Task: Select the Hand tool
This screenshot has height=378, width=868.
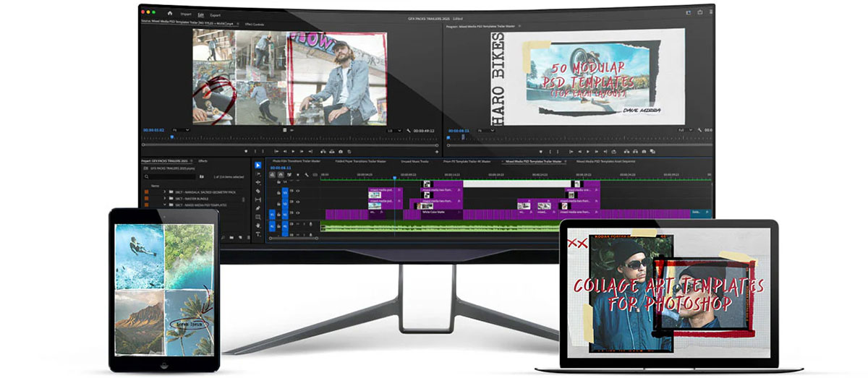Action: point(258,225)
